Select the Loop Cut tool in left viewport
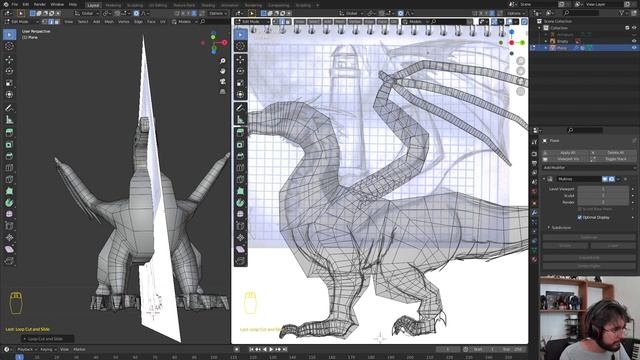Image resolution: width=640 pixels, height=360 pixels. [x=9, y=168]
